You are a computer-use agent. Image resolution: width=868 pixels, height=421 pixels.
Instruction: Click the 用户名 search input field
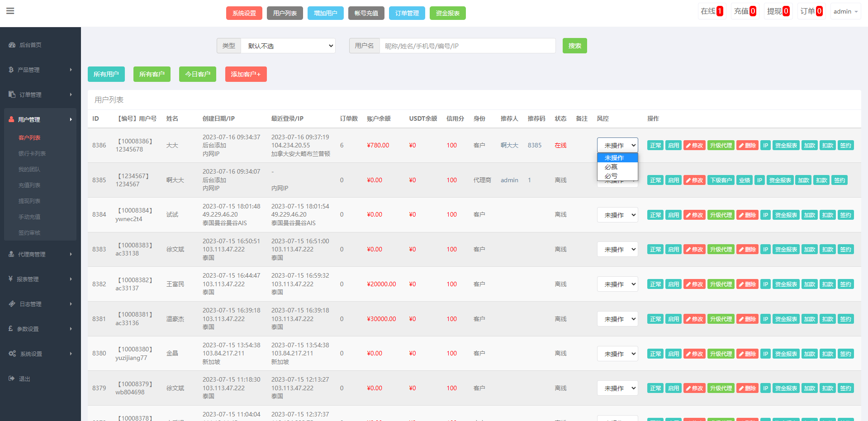[467, 46]
